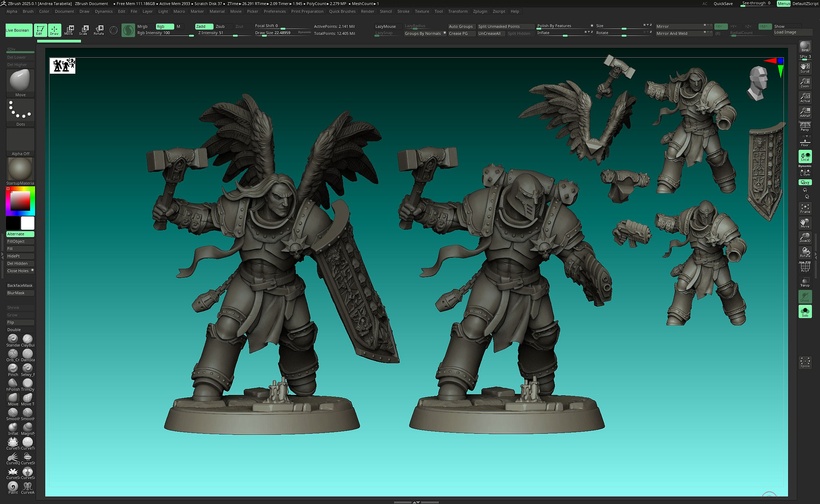This screenshot has width=820, height=504.
Task: Switch to the Rotate transform icon
Action: pos(98,30)
